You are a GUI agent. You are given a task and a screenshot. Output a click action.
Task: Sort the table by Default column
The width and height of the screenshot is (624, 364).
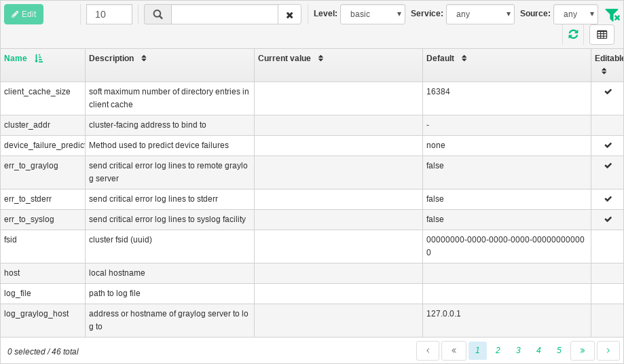[464, 58]
